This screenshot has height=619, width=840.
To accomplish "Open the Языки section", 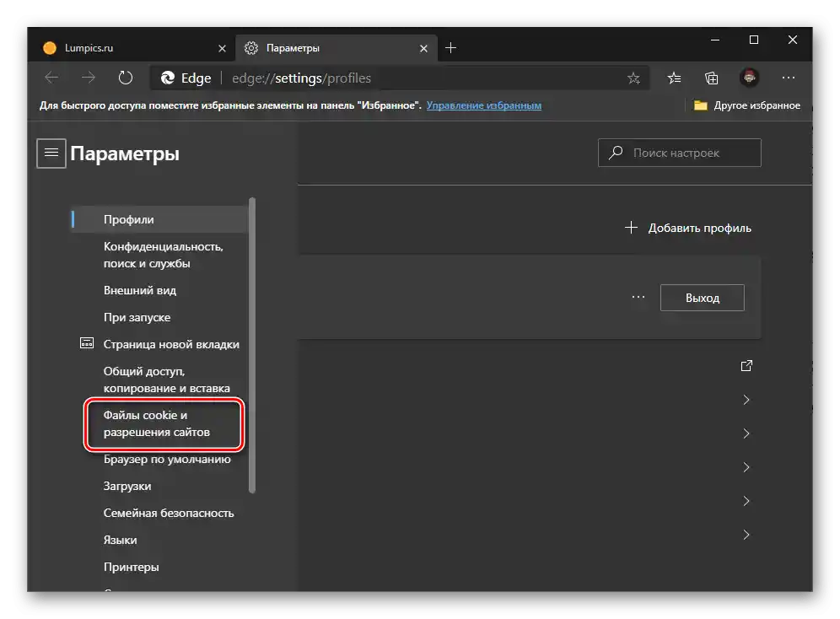I will (120, 540).
